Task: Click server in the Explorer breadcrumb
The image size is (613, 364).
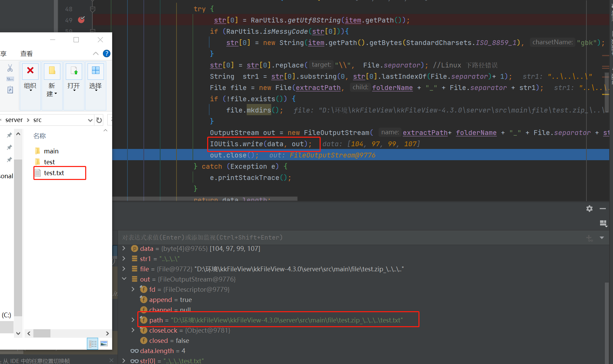Action: point(14,120)
